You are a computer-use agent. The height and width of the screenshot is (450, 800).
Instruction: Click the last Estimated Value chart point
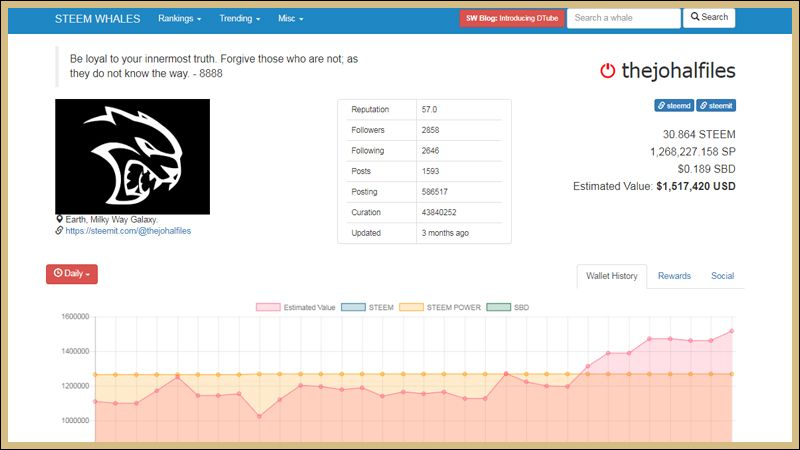[x=732, y=331]
